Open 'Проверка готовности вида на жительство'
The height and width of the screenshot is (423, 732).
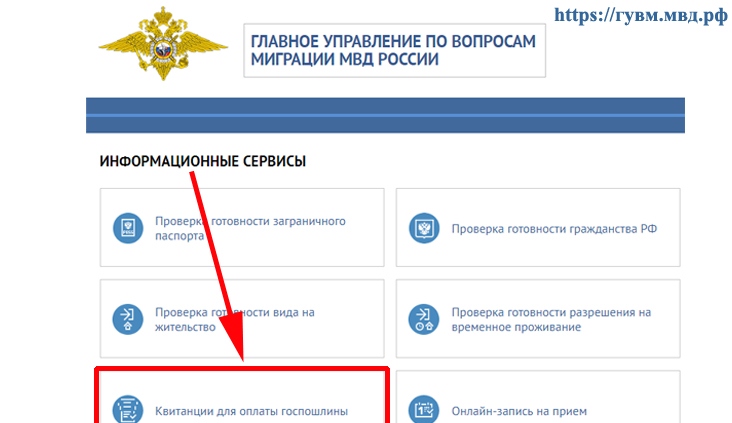point(235,319)
